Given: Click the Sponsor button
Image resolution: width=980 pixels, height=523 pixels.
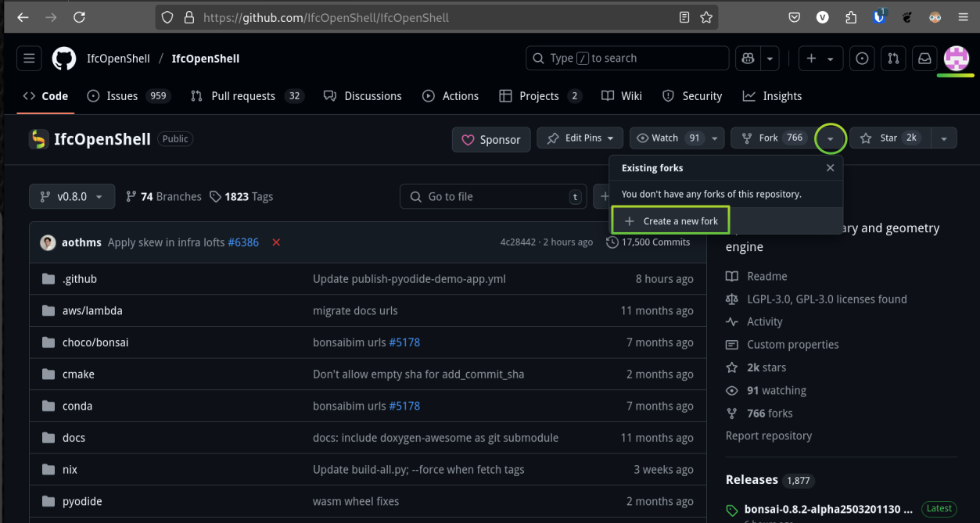Looking at the screenshot, I should coord(491,139).
